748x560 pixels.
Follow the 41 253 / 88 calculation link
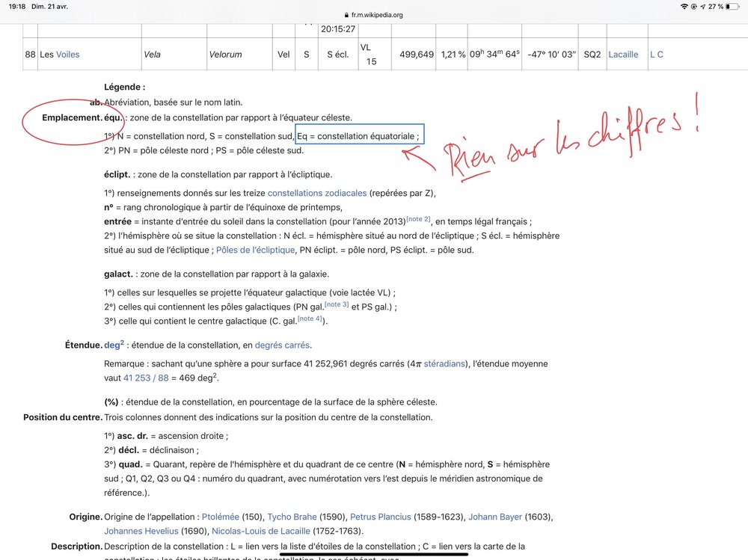(146, 378)
